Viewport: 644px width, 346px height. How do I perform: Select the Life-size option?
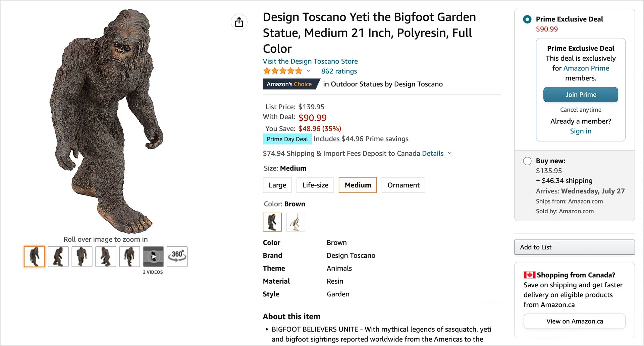pyautogui.click(x=315, y=185)
